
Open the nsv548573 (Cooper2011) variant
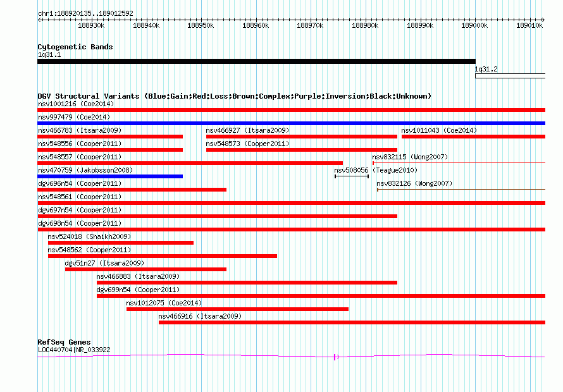pyautogui.click(x=302, y=150)
